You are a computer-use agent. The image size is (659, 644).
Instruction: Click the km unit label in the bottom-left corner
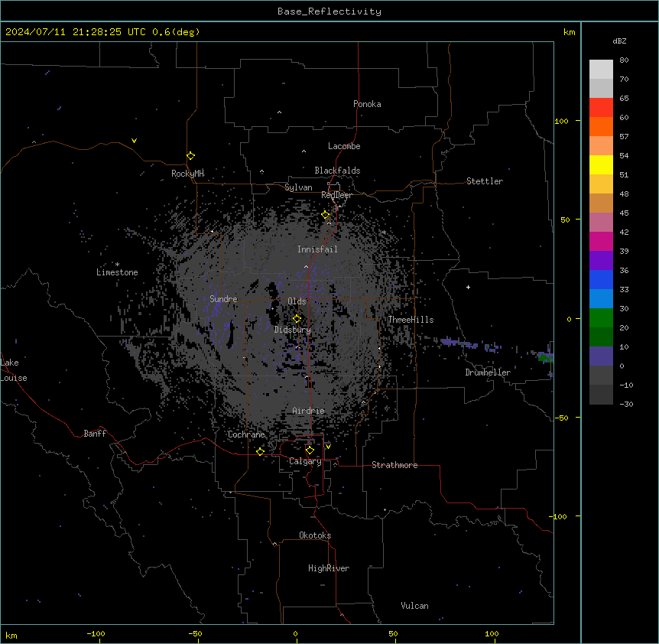[11, 635]
